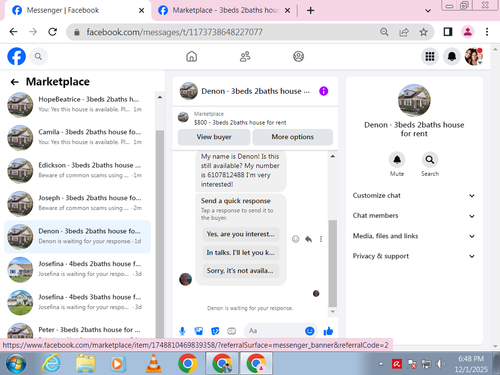Screen dimensions: 500x375
Task: Attach a file icon in composer
Action: [x=199, y=331]
